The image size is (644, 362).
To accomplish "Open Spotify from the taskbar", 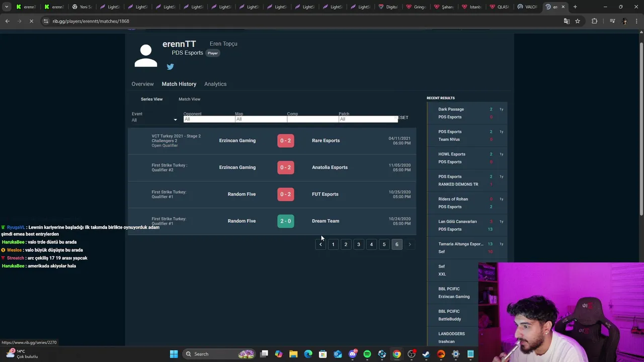I will pos(367,354).
